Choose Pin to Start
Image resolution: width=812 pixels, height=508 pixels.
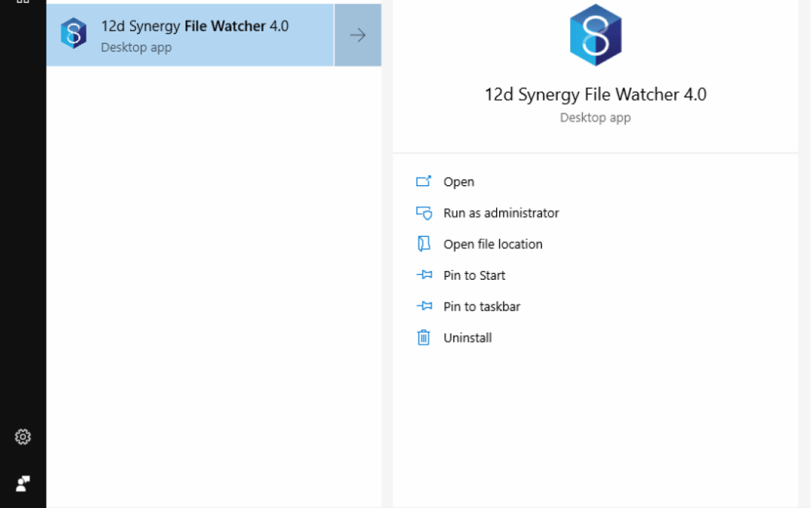tap(474, 275)
